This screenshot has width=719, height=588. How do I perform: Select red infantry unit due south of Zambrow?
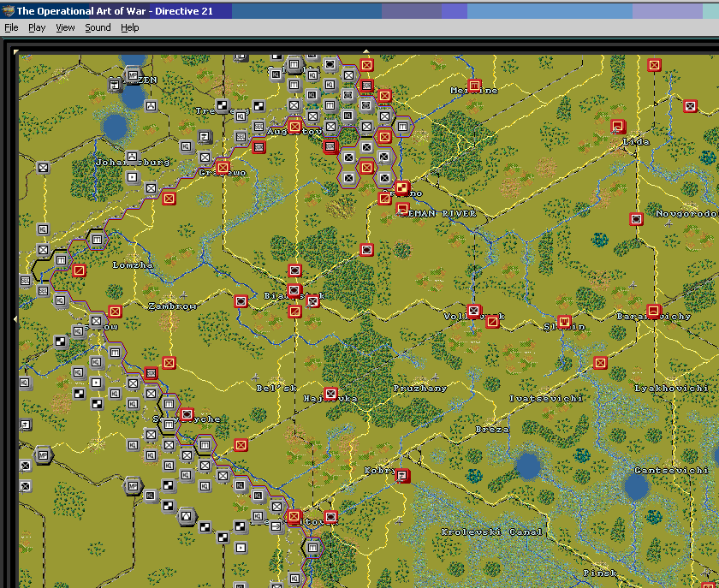click(169, 363)
